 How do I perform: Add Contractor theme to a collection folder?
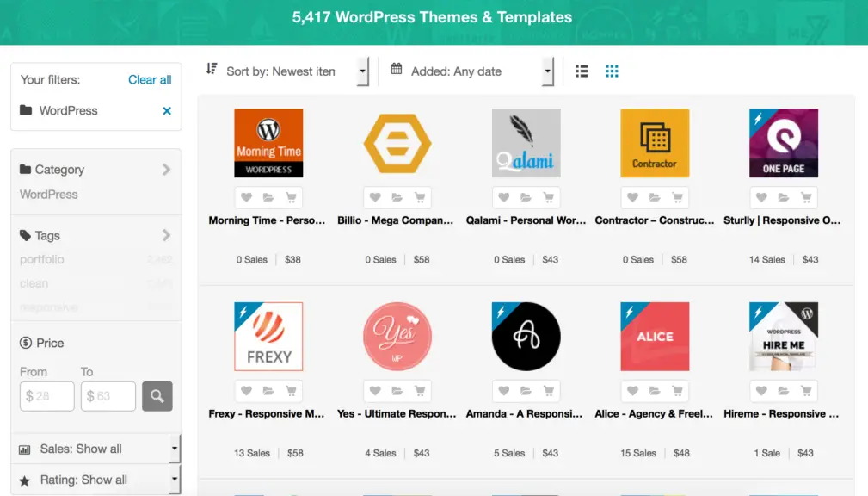click(x=655, y=197)
